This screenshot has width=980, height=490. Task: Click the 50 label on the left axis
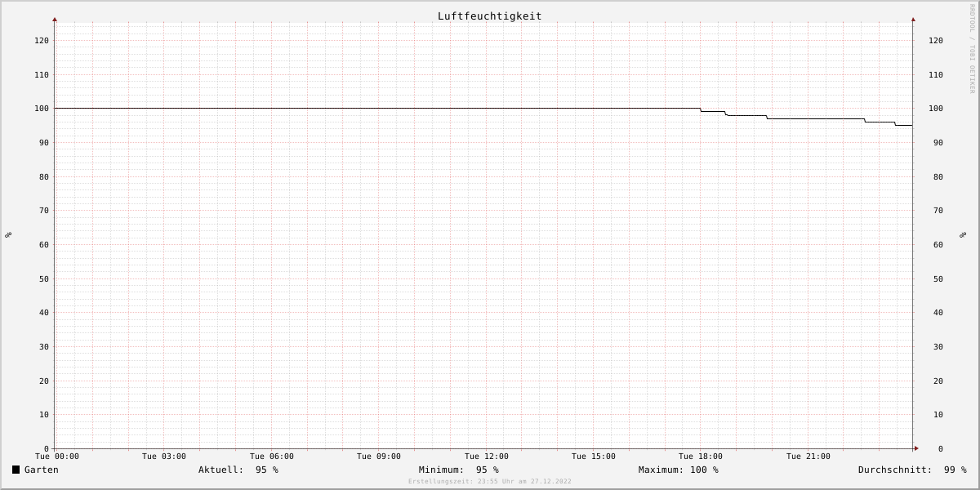click(x=44, y=279)
